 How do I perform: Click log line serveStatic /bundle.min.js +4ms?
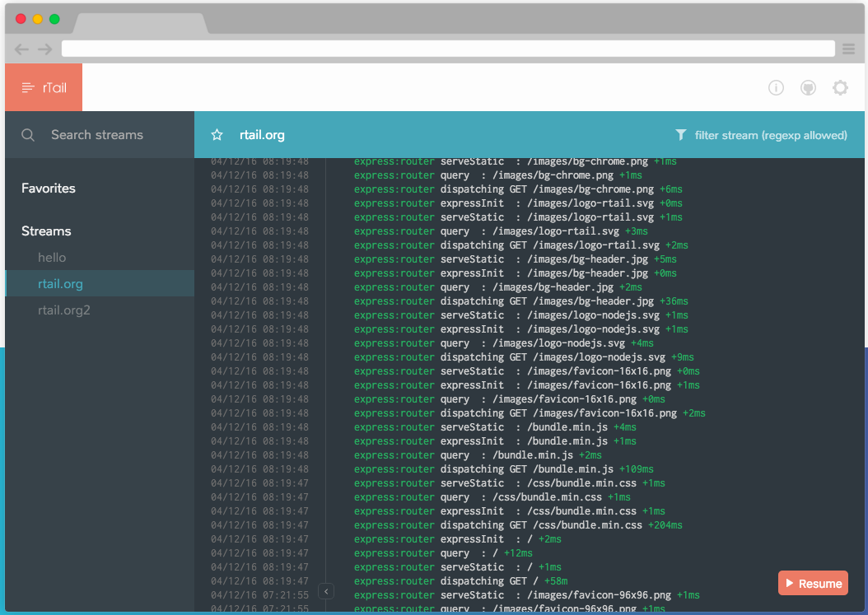[495, 426]
